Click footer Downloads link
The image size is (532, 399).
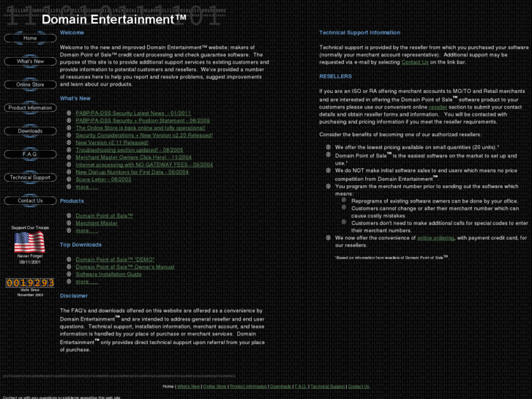[280, 387]
